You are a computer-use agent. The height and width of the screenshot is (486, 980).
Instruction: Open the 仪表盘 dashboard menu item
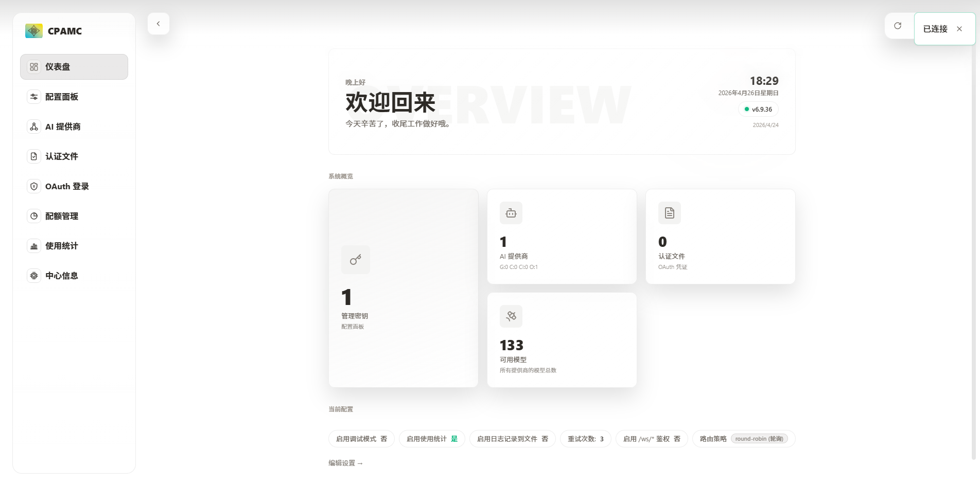click(74, 67)
